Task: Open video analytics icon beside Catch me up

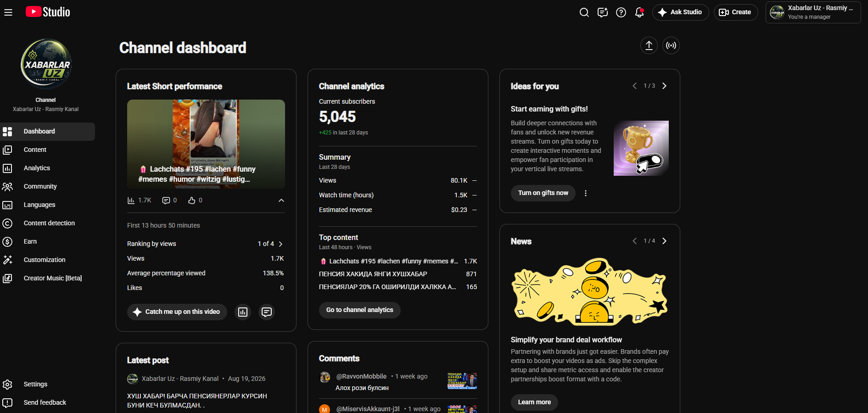Action: coord(243,312)
